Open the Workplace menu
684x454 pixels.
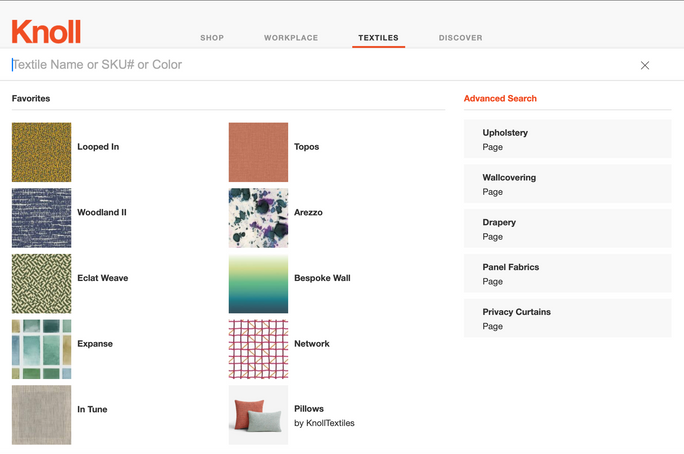tap(291, 38)
